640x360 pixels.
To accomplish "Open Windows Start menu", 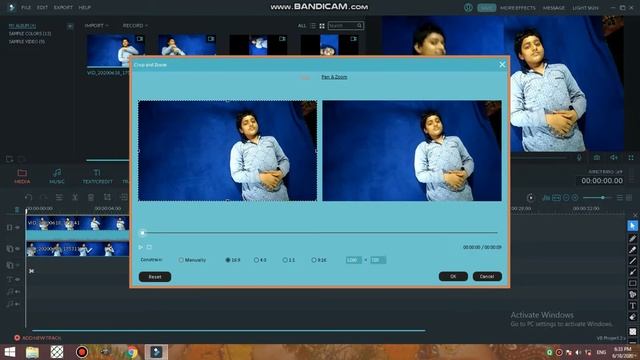I will click(9, 352).
